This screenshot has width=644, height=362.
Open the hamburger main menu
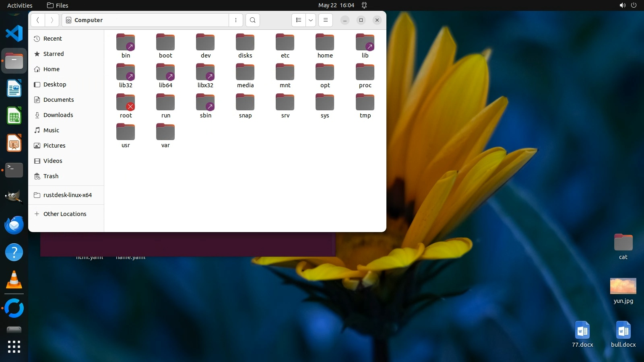pos(326,20)
